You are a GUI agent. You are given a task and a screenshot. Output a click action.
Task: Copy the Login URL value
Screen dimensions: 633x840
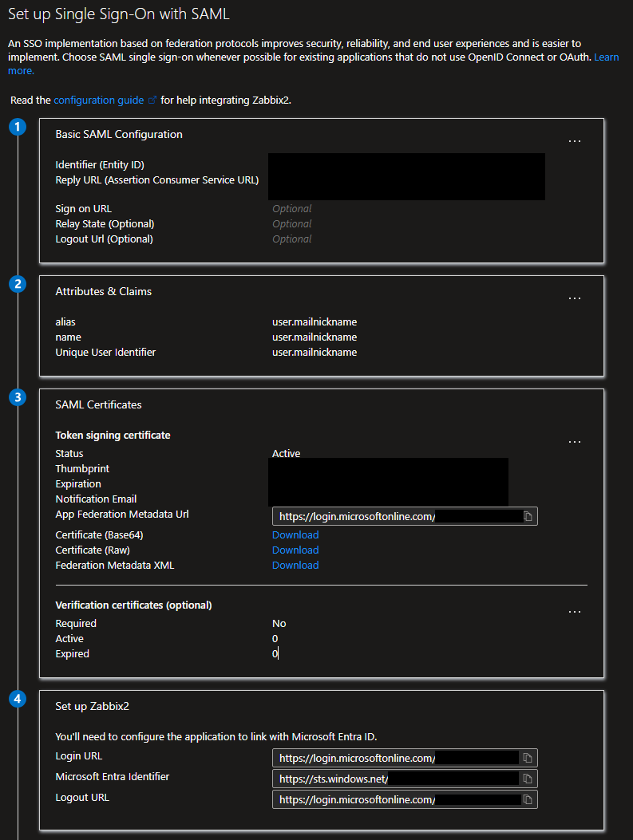[528, 758]
